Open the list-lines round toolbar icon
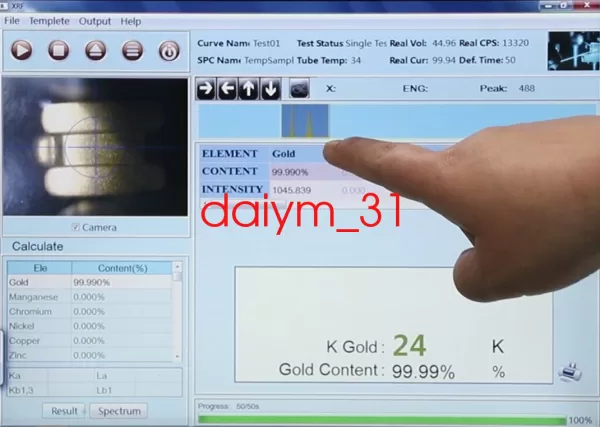The image size is (600, 427). (x=132, y=50)
